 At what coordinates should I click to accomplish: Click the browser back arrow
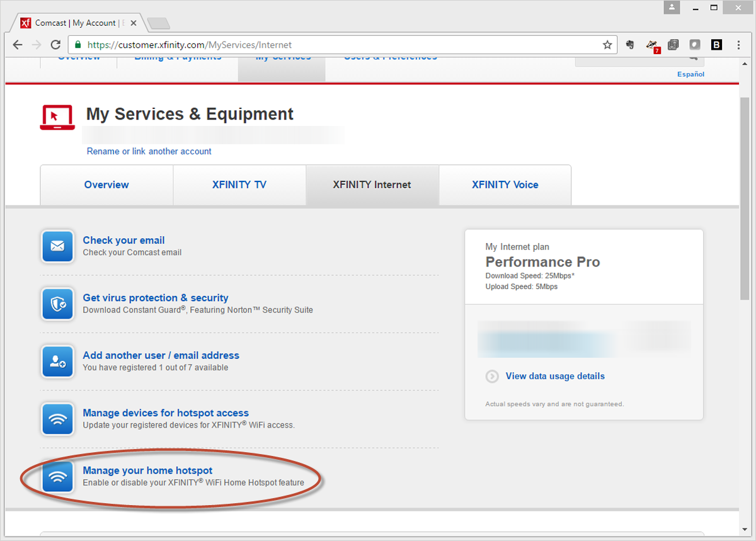coord(18,45)
